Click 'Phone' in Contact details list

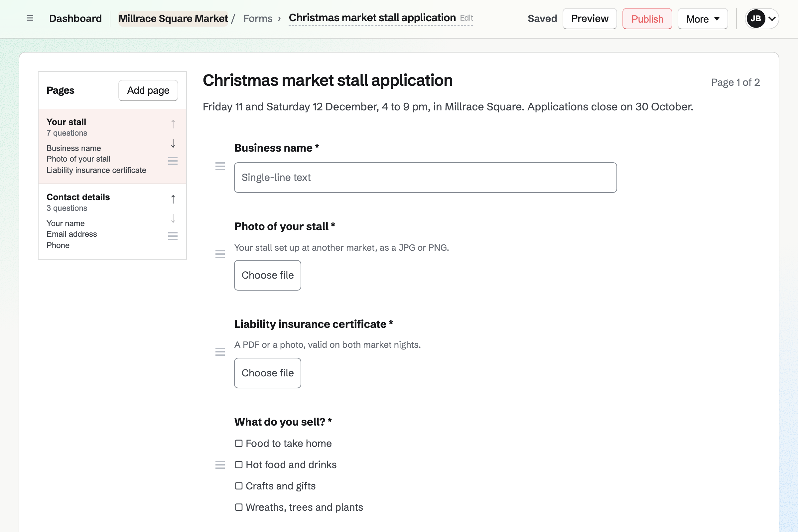coord(58,245)
